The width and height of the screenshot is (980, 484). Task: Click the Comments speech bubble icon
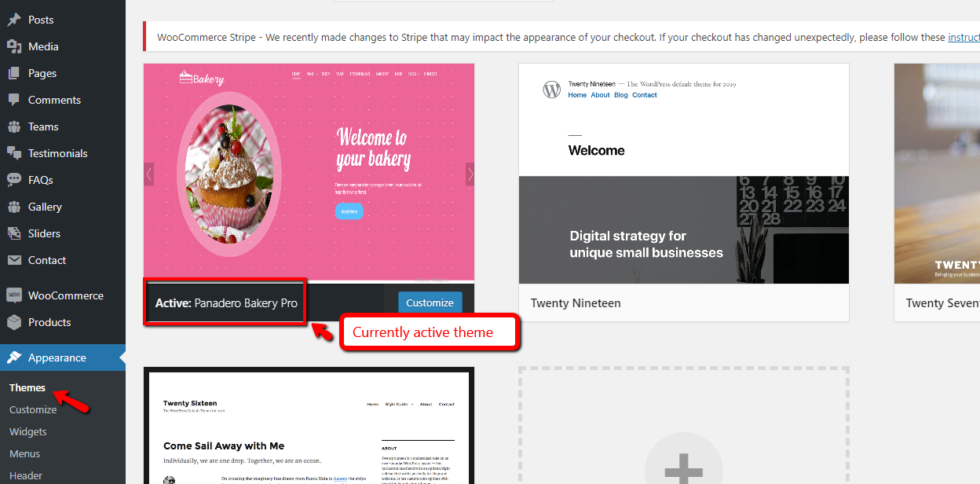click(x=14, y=100)
